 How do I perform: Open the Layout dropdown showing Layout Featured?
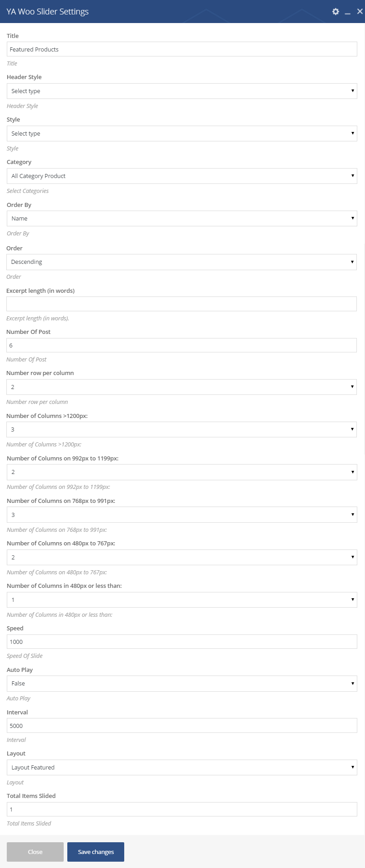click(182, 767)
